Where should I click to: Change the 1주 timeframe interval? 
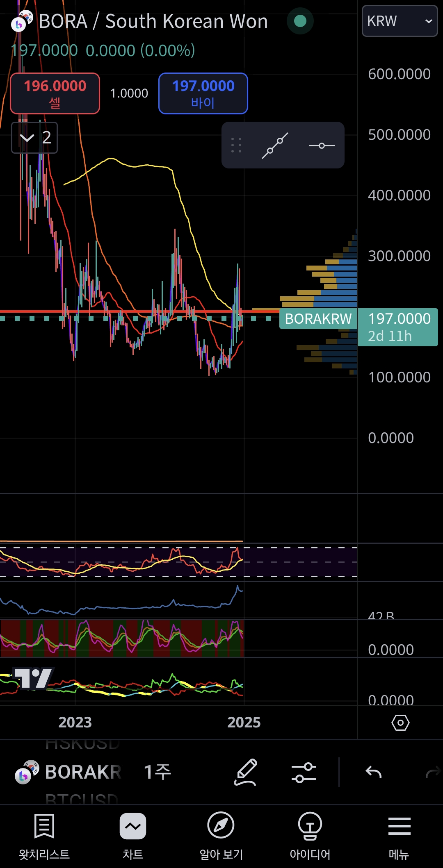point(158,772)
